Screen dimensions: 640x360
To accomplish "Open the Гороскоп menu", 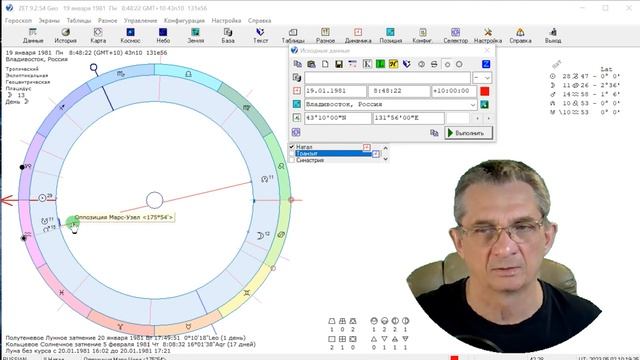I will (18, 20).
